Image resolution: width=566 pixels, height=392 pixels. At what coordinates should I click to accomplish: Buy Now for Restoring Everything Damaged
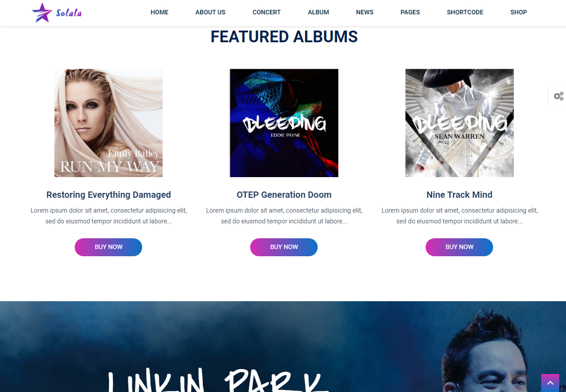click(108, 247)
